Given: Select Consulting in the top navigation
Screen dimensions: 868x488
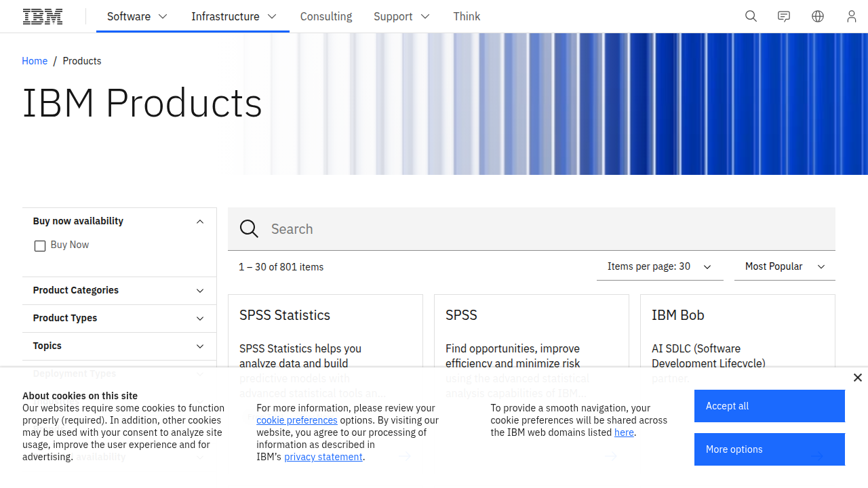Looking at the screenshot, I should click(326, 16).
